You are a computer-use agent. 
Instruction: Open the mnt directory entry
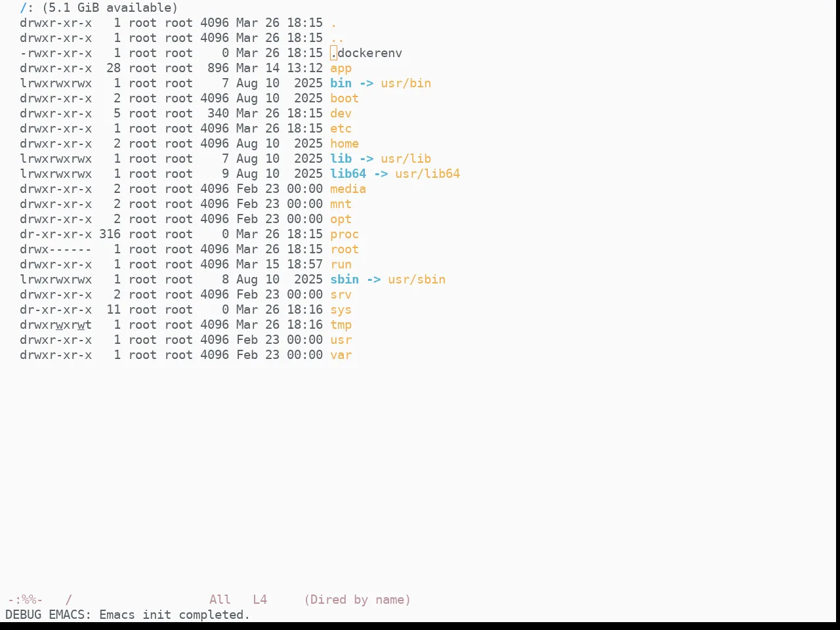click(341, 204)
